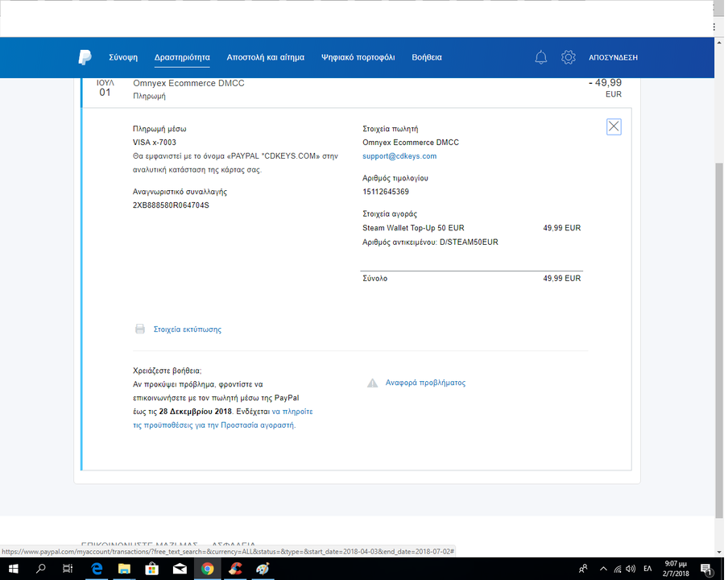This screenshot has width=728, height=580.
Task: Launch Microsoft Edge from the taskbar
Action: [97, 569]
